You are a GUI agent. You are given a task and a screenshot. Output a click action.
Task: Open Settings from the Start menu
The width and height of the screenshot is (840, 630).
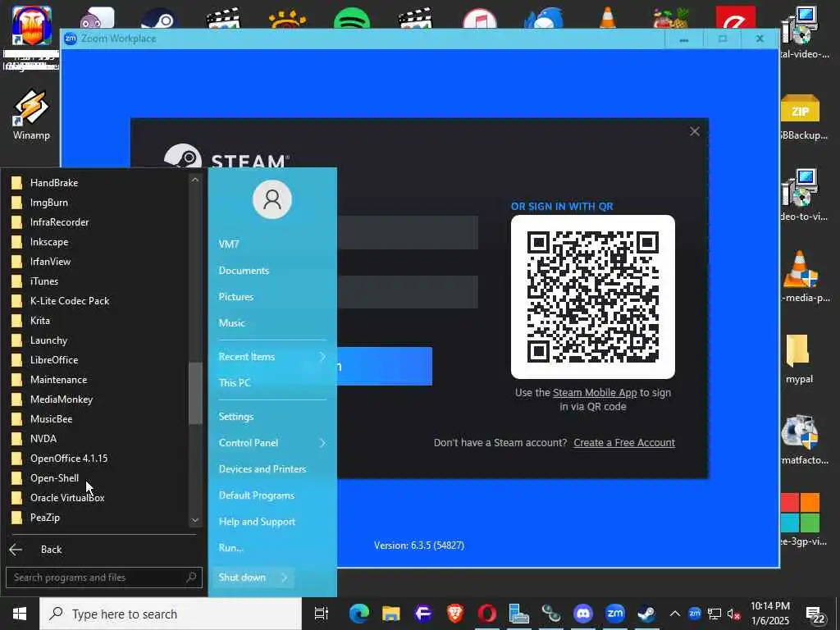tap(236, 417)
